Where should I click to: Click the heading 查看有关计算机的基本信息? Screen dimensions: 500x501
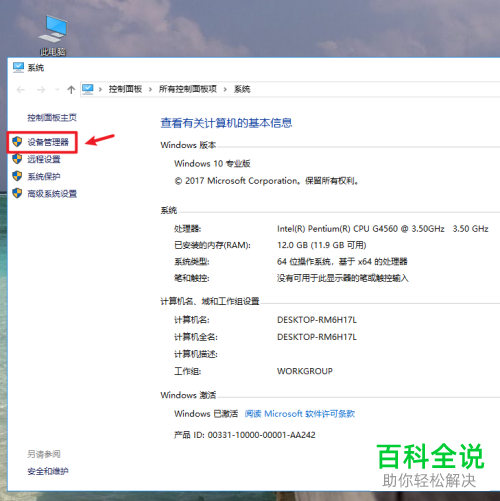click(226, 123)
